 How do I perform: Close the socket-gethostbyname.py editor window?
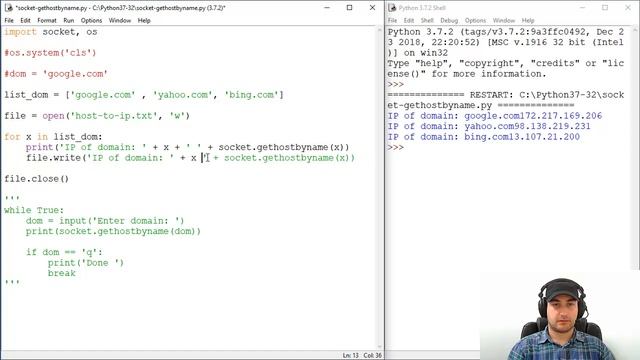[x=372, y=8]
